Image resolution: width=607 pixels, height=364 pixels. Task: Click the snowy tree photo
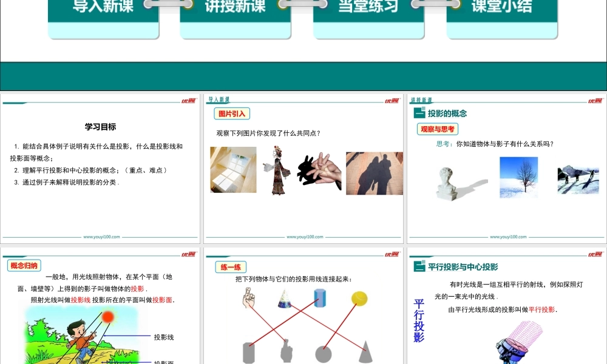[518, 177]
